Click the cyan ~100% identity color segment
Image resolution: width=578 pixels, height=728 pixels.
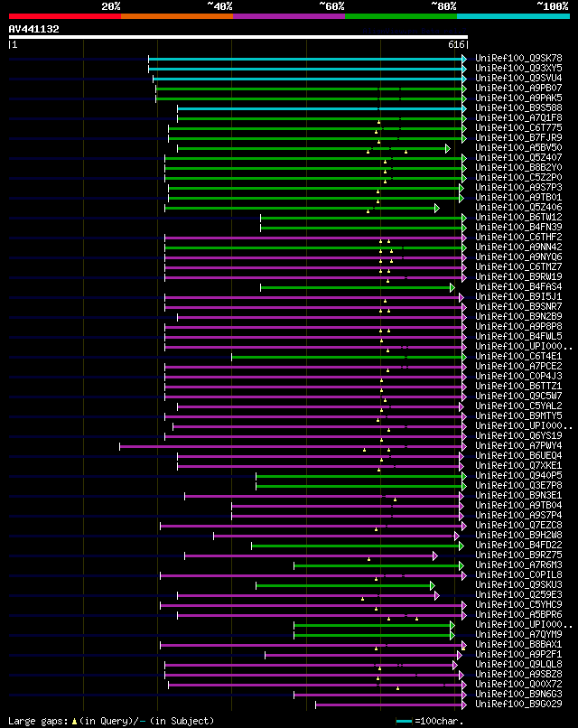pos(514,16)
